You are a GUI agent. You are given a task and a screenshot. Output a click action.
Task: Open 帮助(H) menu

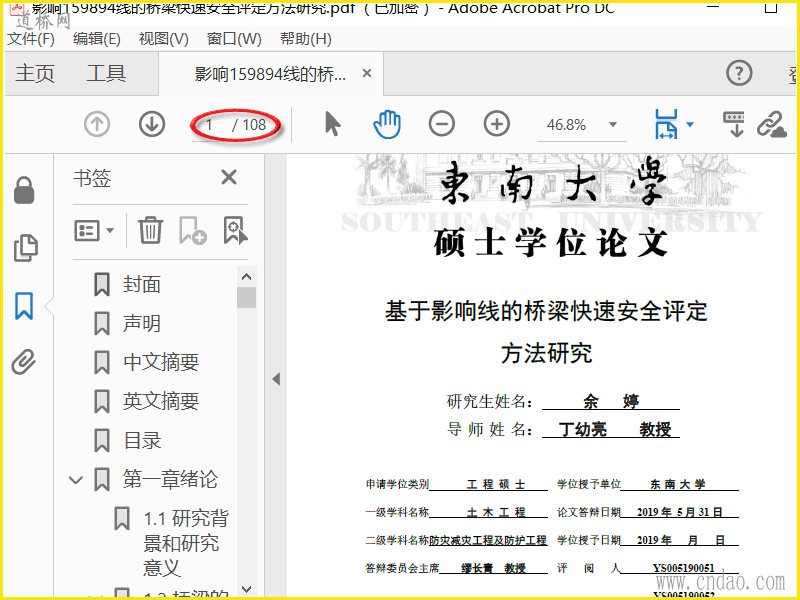click(306, 39)
